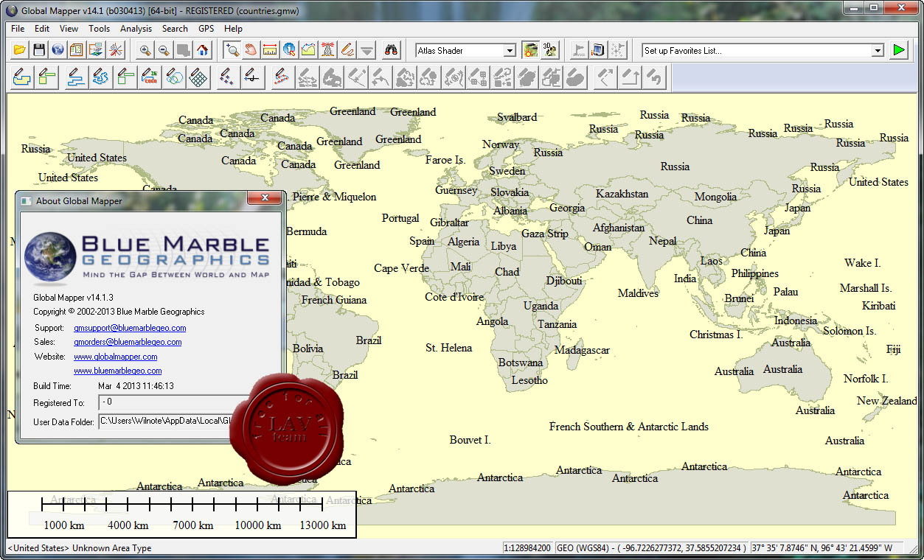Click the gmsupport@bluemarblegeo.com link
The width and height of the screenshot is (924, 560).
[x=130, y=328]
